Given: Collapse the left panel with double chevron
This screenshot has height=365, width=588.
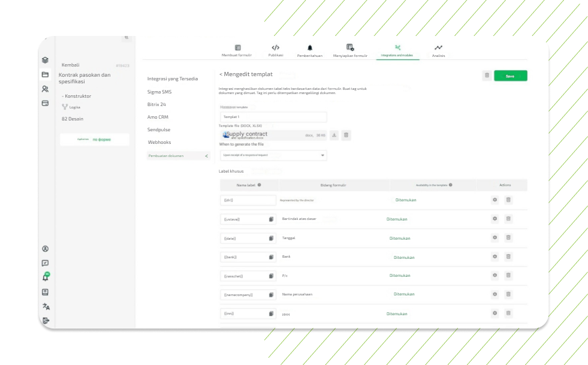Looking at the screenshot, I should tap(126, 38).
